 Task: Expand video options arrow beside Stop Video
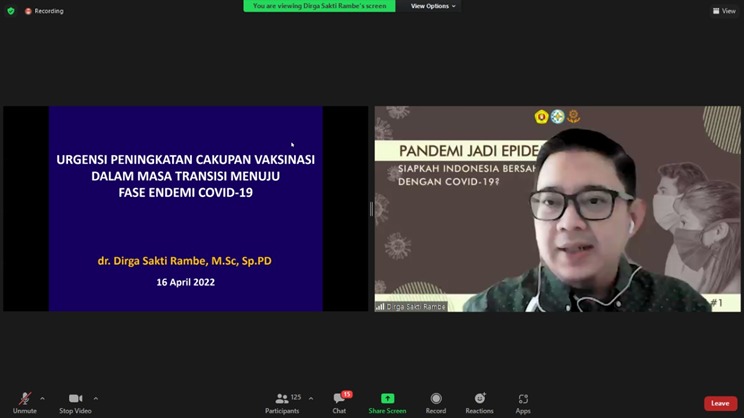(x=96, y=398)
